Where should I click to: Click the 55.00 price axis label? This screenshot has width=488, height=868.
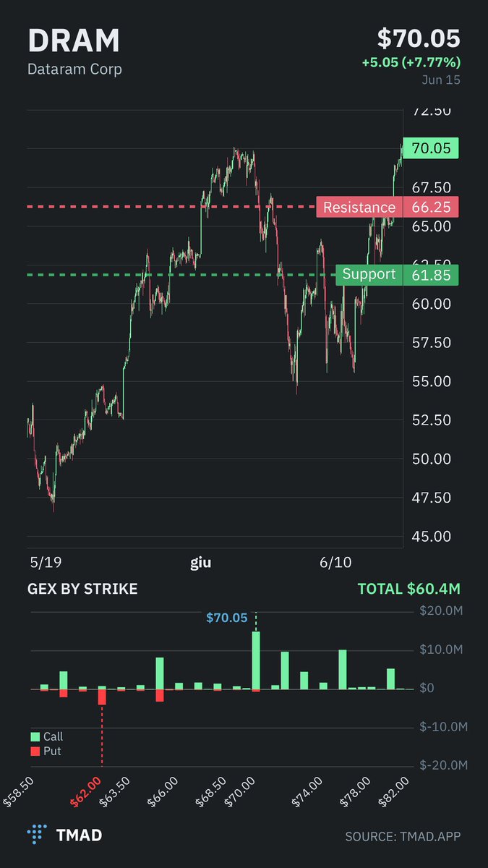pos(431,381)
